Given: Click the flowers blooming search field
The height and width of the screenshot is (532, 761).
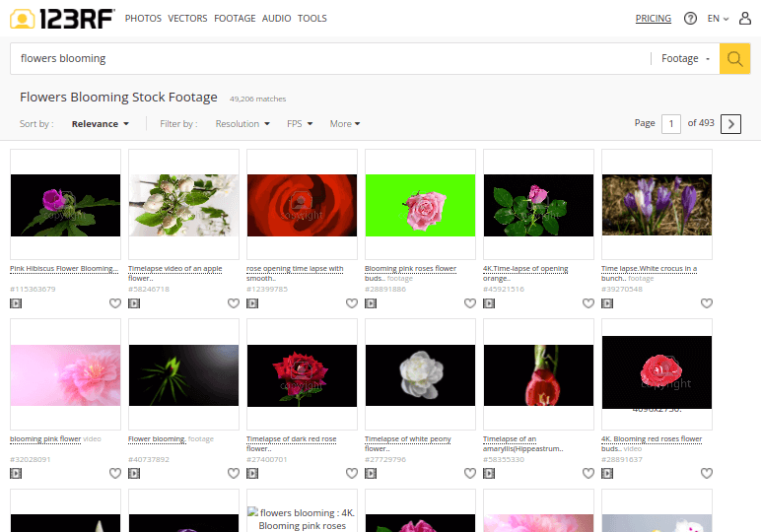Looking at the screenshot, I should coord(325,59).
